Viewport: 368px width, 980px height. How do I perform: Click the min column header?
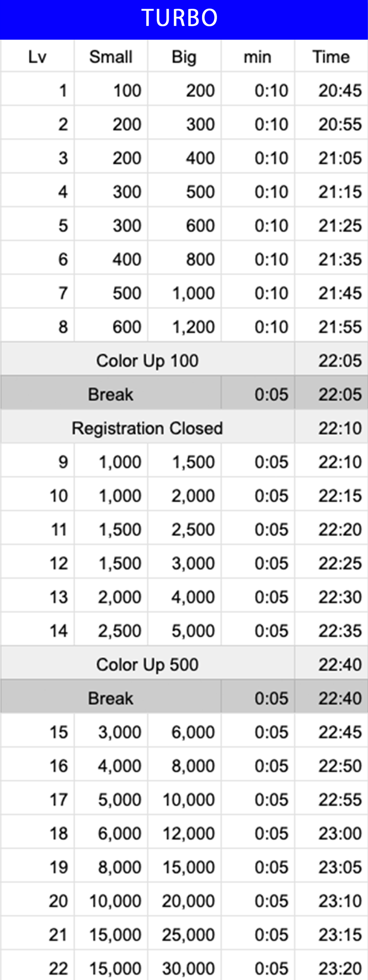(x=258, y=57)
